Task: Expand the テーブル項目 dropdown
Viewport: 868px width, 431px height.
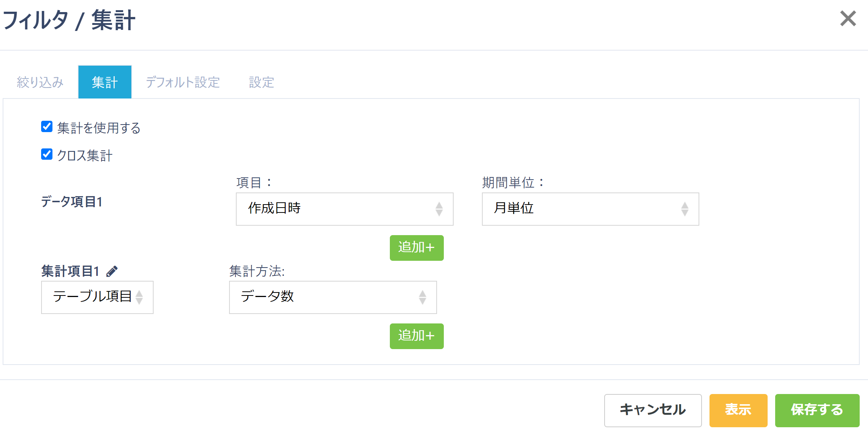Action: (97, 297)
